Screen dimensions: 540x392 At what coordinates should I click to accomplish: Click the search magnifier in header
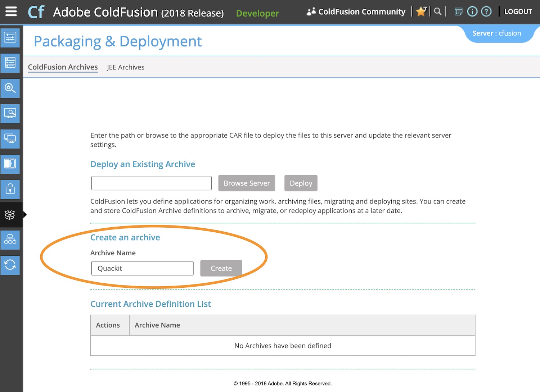pos(438,12)
